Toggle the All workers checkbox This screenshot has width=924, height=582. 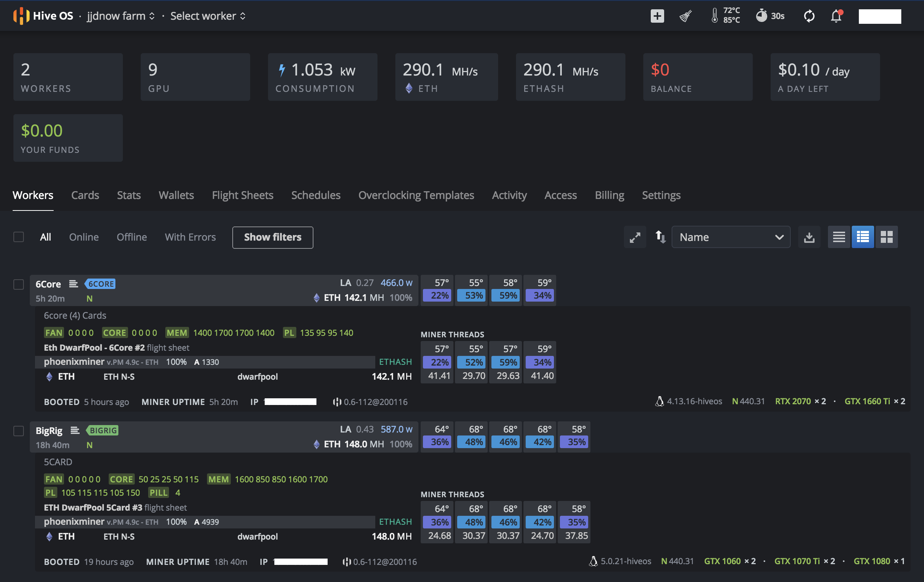[x=18, y=236]
